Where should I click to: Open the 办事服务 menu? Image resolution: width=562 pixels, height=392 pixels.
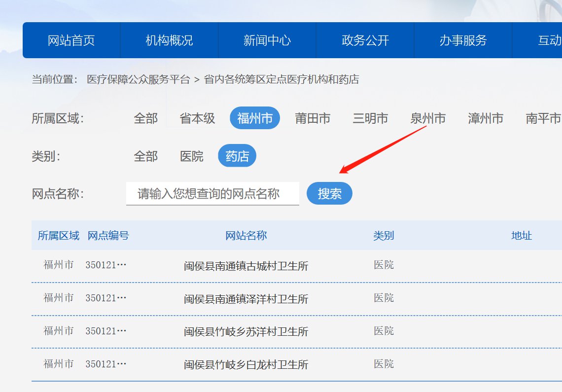point(463,40)
